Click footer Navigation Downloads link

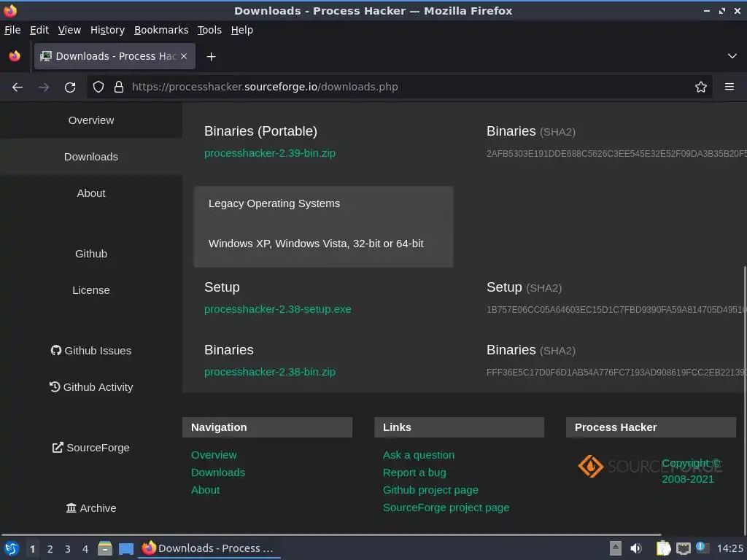click(x=218, y=472)
